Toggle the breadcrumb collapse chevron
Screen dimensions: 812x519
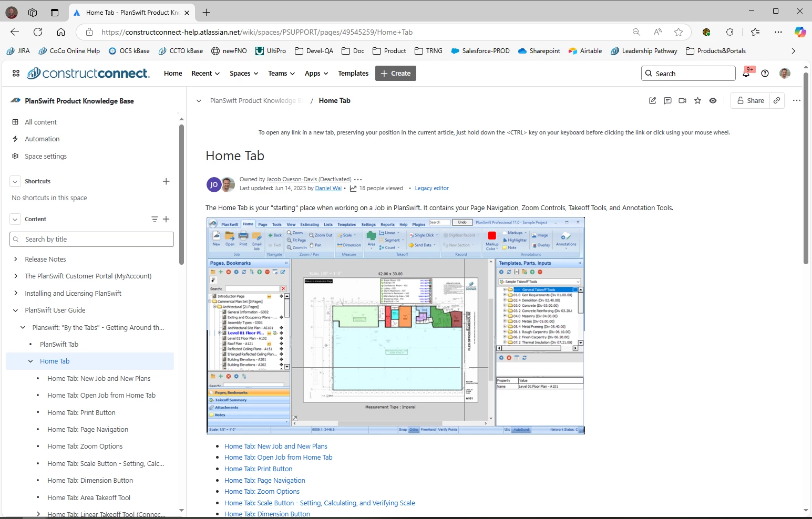click(199, 101)
